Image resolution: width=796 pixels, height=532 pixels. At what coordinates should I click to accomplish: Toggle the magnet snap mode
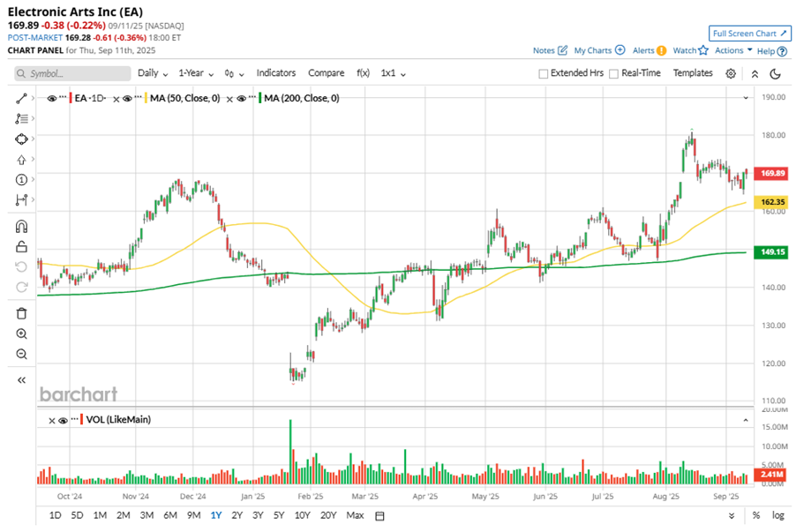(x=21, y=227)
